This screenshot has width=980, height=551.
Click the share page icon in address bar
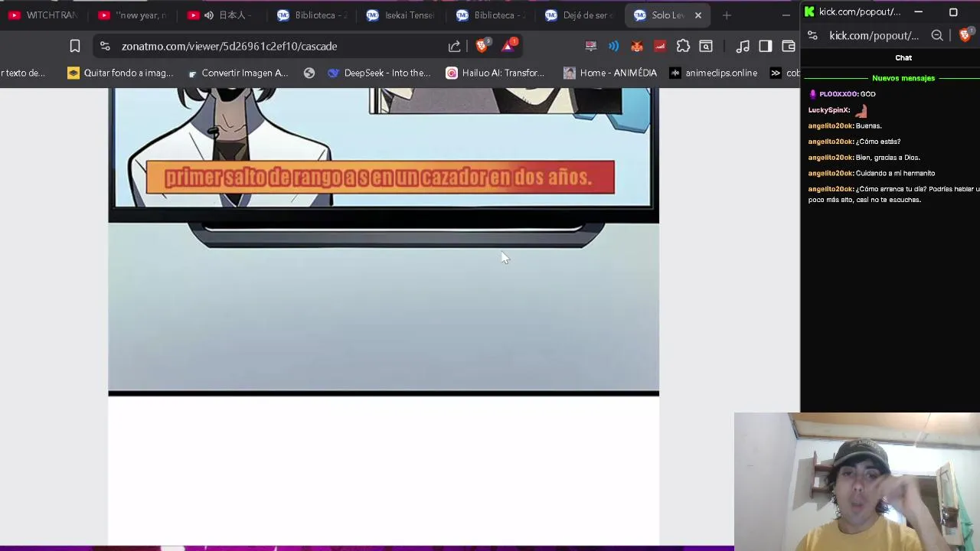pyautogui.click(x=455, y=47)
